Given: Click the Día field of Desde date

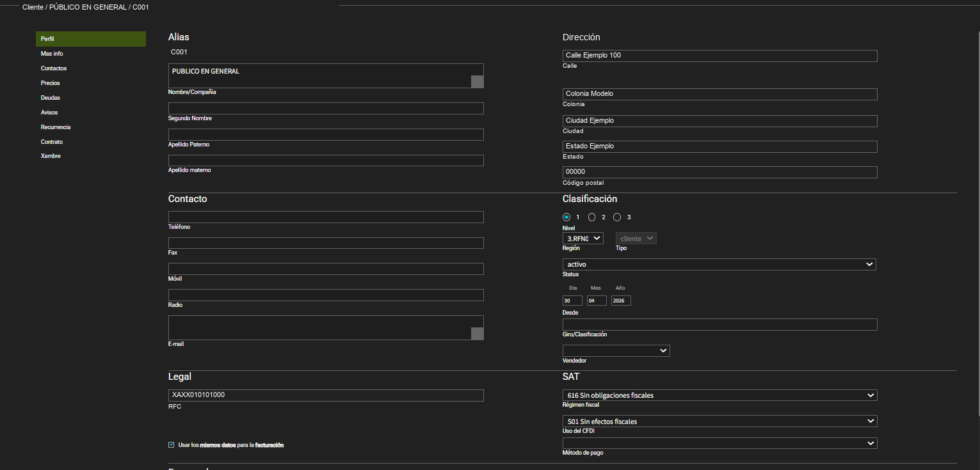Looking at the screenshot, I should tap(572, 301).
